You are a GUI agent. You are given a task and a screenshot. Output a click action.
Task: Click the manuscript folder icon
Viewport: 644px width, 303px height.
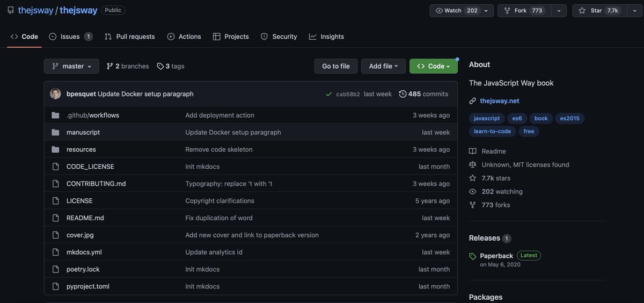point(55,132)
